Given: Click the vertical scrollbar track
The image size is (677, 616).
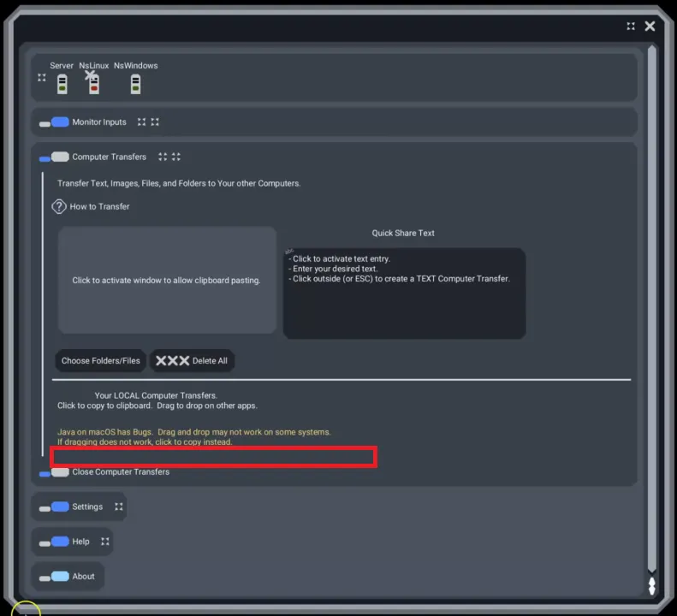Looking at the screenshot, I should coord(651,309).
